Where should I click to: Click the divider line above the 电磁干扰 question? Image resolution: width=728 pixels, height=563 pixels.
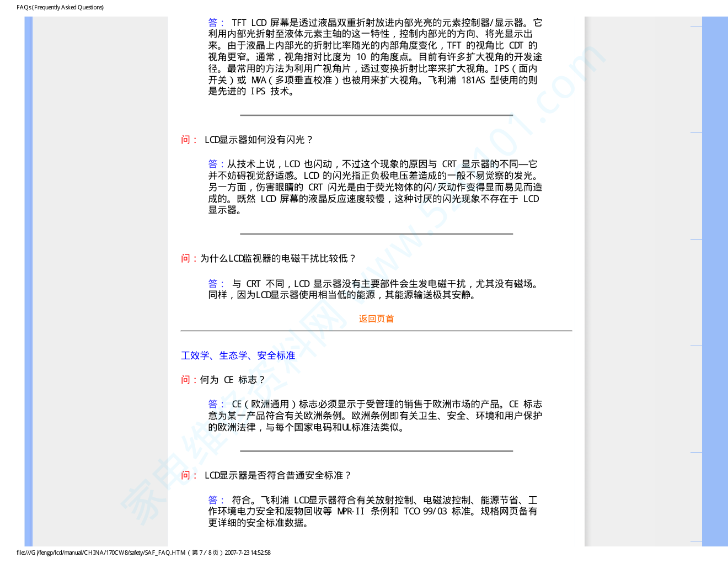(x=376, y=234)
